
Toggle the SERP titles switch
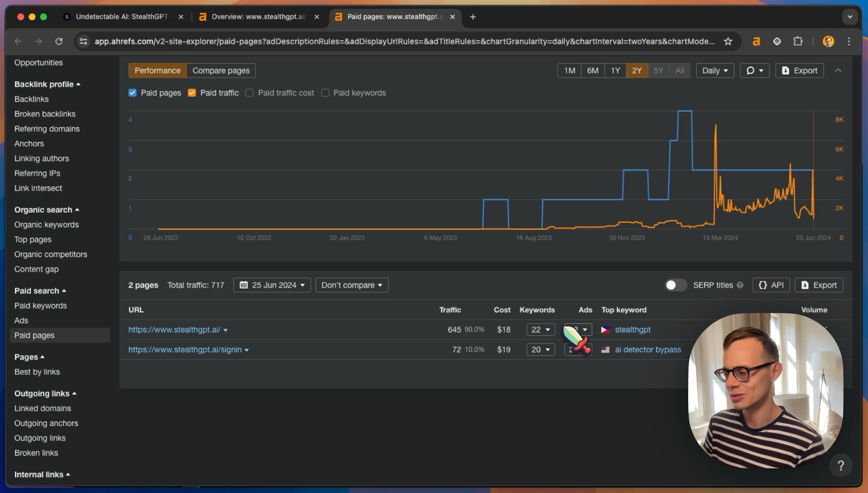tap(675, 285)
